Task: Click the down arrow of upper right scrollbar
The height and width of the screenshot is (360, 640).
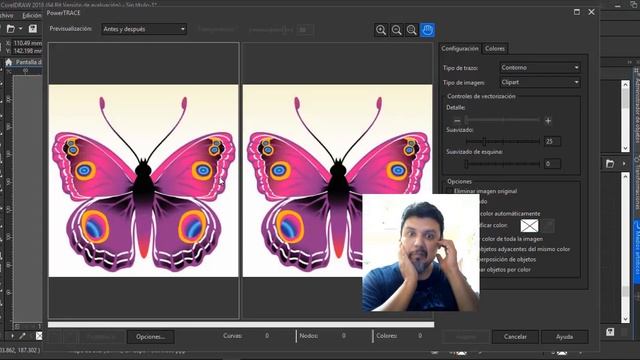Action: click(625, 148)
